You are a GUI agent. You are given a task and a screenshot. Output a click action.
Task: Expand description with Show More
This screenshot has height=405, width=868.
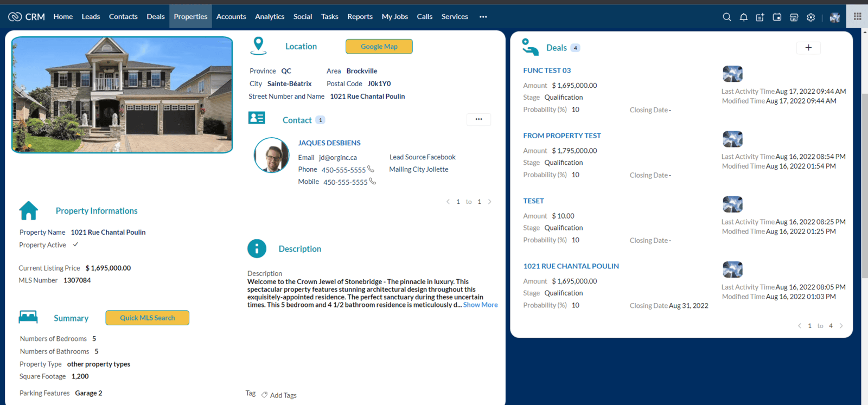tap(480, 305)
